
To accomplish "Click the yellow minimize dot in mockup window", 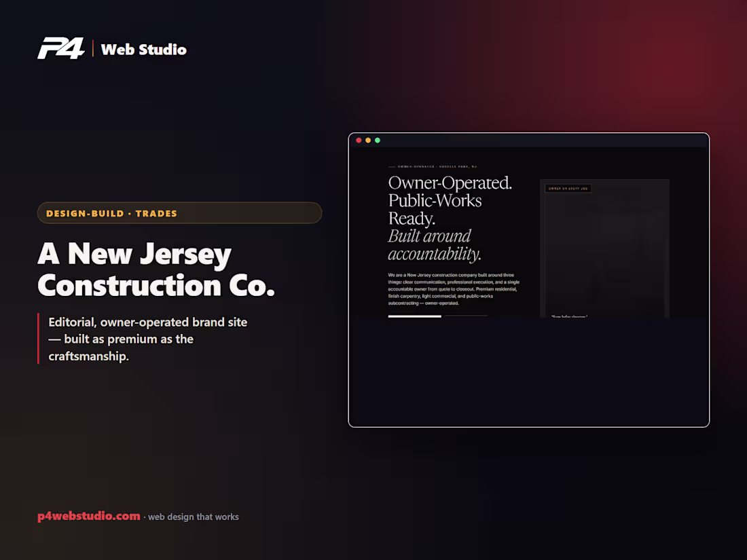I will (368, 141).
